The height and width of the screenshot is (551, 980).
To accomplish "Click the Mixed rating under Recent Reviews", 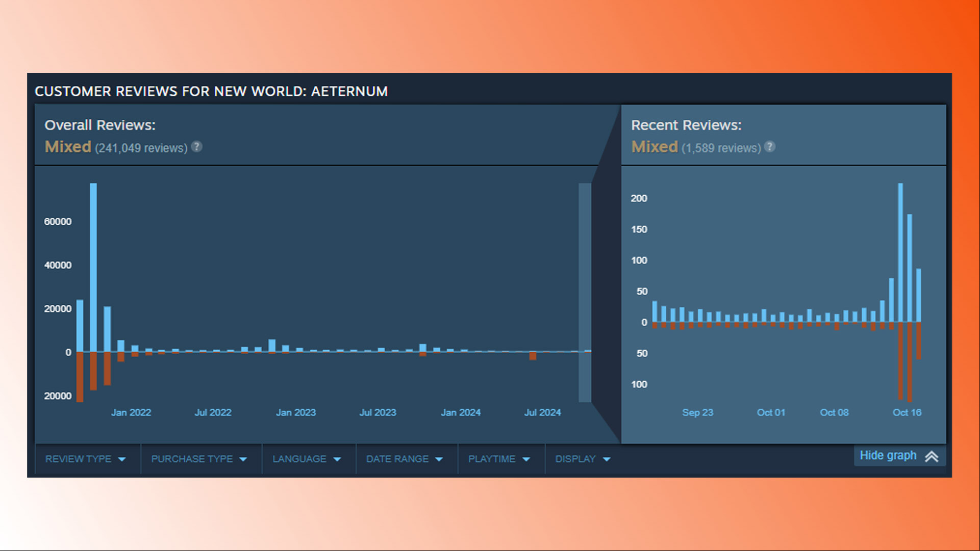I will [655, 147].
